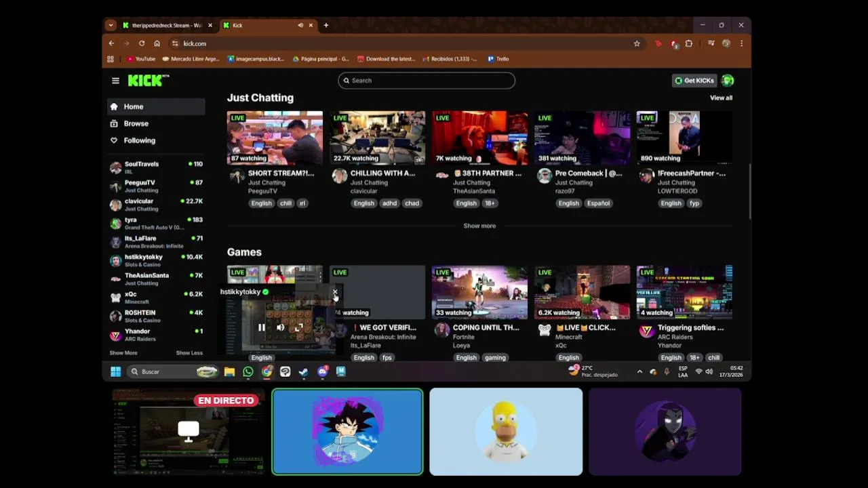Click the Español tag under Pre Comeback
Screen dimensions: 868x488
click(598, 203)
